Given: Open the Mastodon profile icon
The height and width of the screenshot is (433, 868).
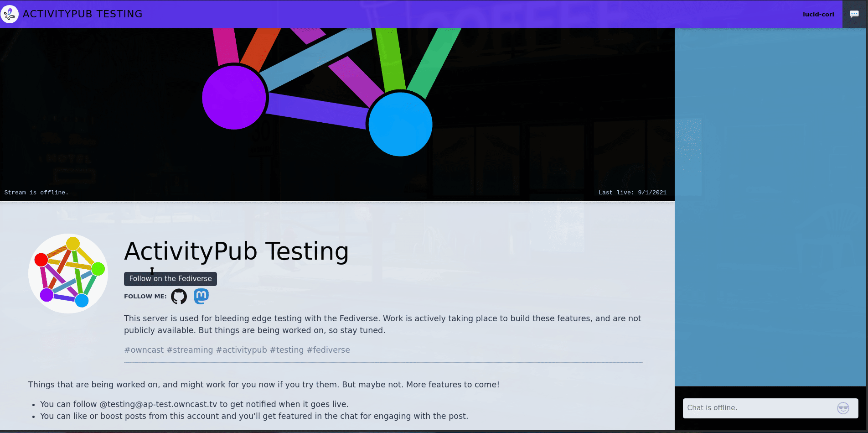Looking at the screenshot, I should (x=201, y=296).
